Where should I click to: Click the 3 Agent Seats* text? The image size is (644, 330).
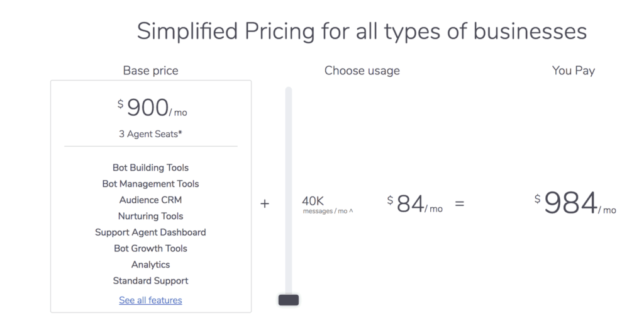click(150, 134)
